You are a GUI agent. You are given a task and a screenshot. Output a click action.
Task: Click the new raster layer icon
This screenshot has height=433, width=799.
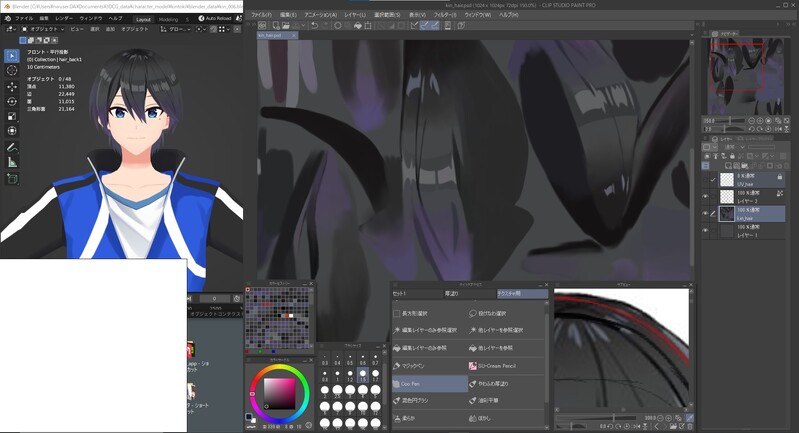729,166
